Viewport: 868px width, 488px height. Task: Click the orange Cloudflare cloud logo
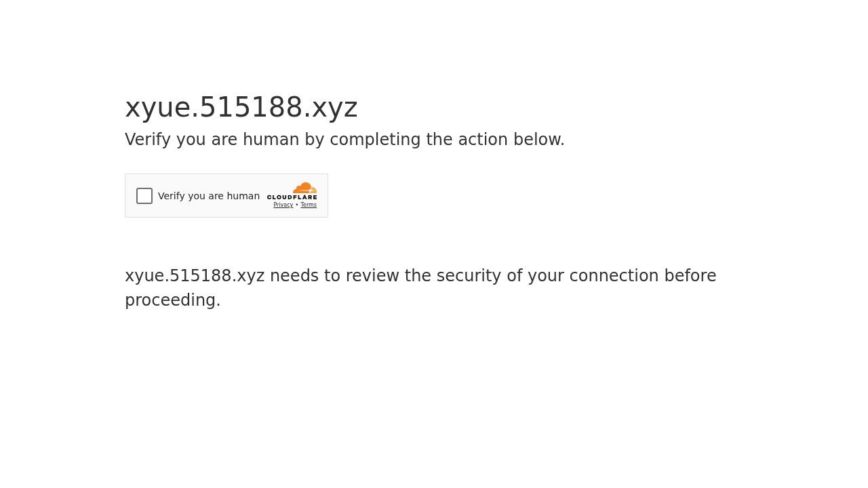point(305,188)
